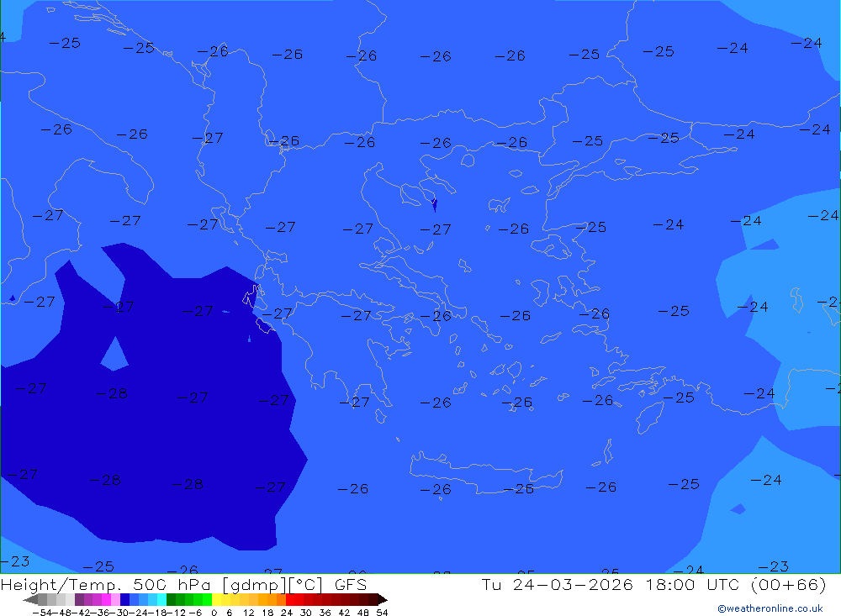The width and height of the screenshot is (841, 616).
Task: Click the dark maroon right arrow end of legend
Action: 383,600
